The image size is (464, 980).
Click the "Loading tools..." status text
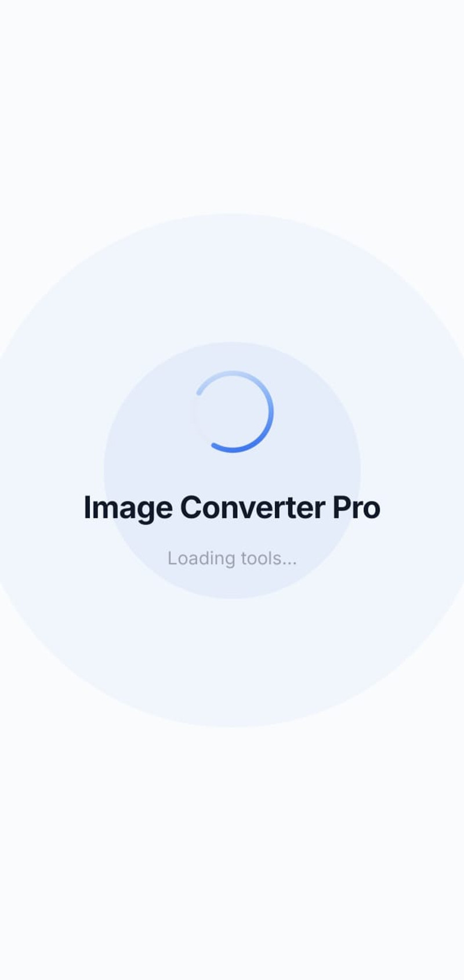pyautogui.click(x=232, y=559)
